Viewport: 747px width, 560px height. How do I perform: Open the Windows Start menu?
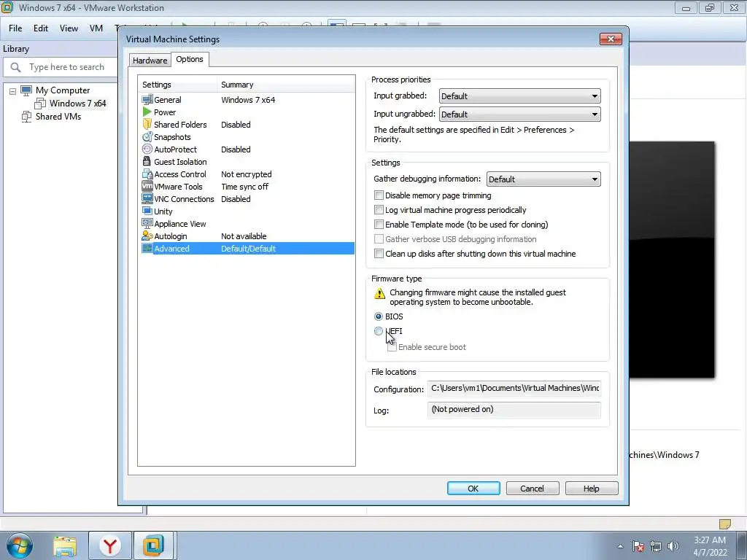(x=19, y=545)
